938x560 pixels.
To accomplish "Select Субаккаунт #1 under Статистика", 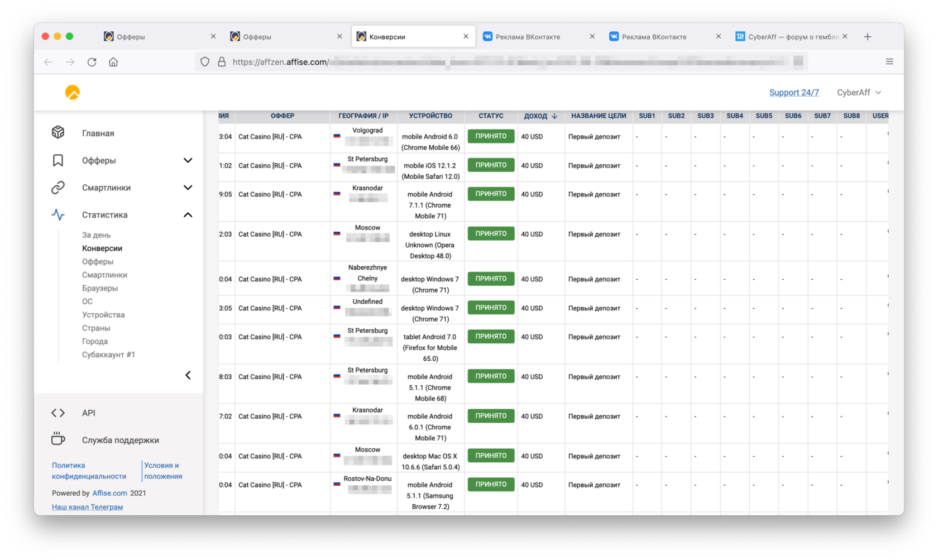I will pos(108,355).
